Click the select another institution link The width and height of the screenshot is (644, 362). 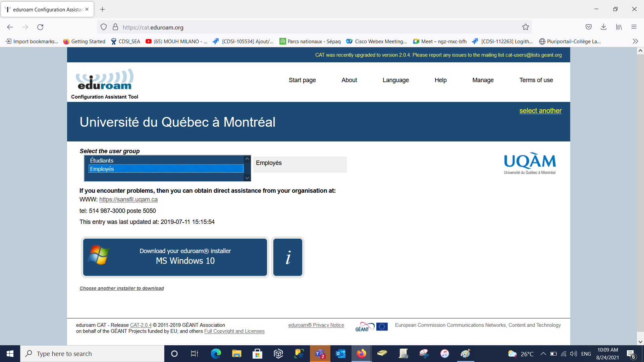coord(540,111)
